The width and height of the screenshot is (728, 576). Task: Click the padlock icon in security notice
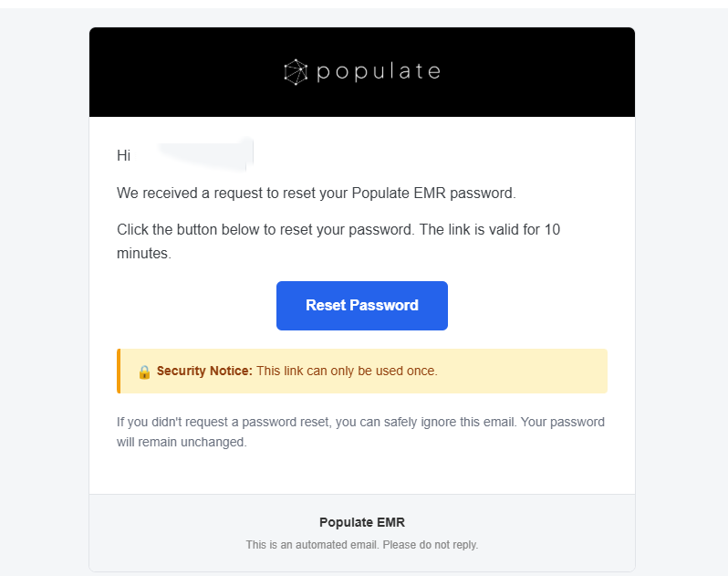(x=144, y=372)
